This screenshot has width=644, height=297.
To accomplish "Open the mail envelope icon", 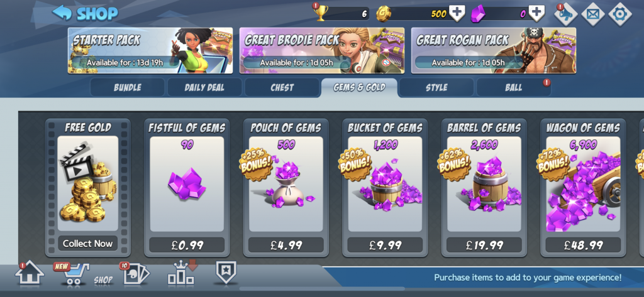I will point(592,14).
